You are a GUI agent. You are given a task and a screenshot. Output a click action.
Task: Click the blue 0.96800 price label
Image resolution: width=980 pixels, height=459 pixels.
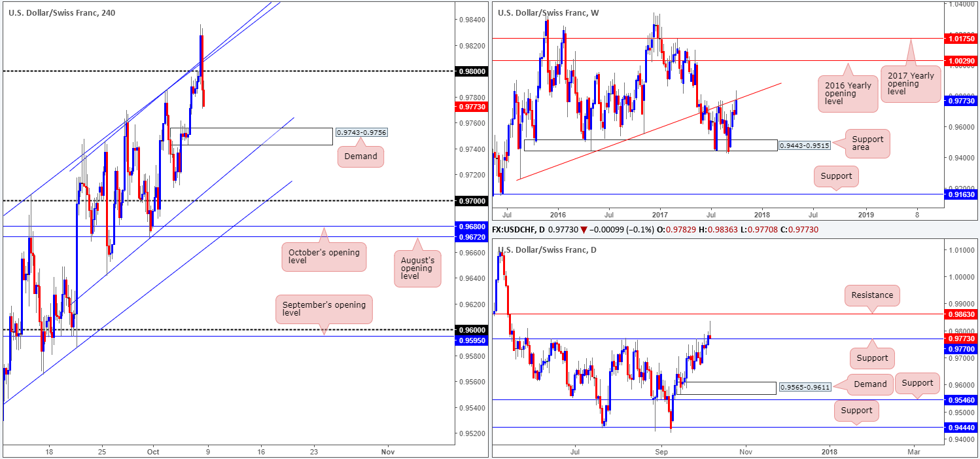(472, 227)
